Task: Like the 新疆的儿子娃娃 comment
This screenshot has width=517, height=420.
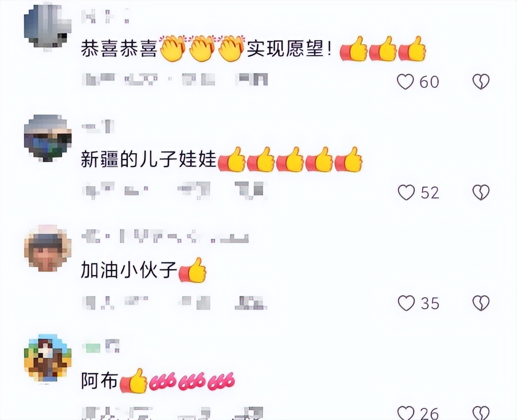Action: pos(406,192)
